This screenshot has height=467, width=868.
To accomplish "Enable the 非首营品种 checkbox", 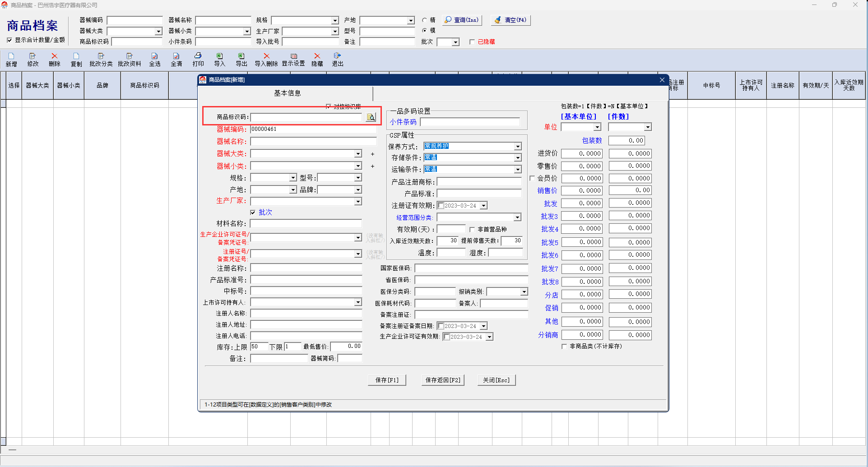I will tap(472, 230).
